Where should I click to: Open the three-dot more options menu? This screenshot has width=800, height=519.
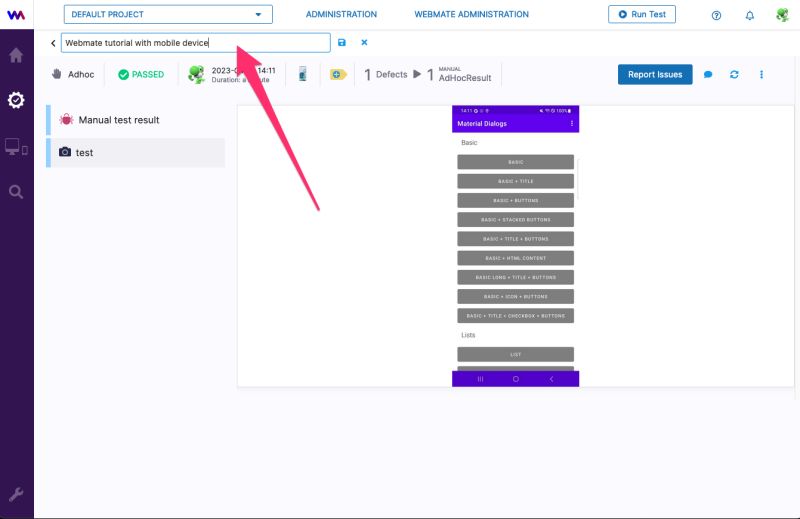[761, 75]
